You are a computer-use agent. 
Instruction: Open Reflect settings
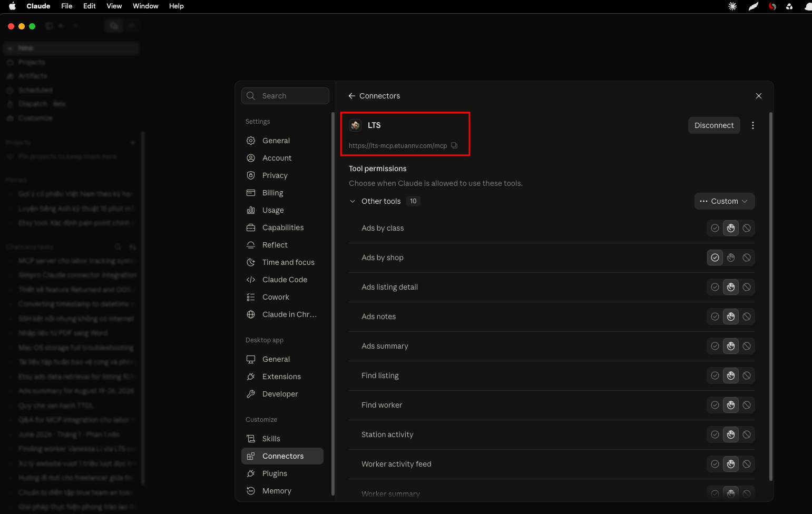tap(282, 245)
